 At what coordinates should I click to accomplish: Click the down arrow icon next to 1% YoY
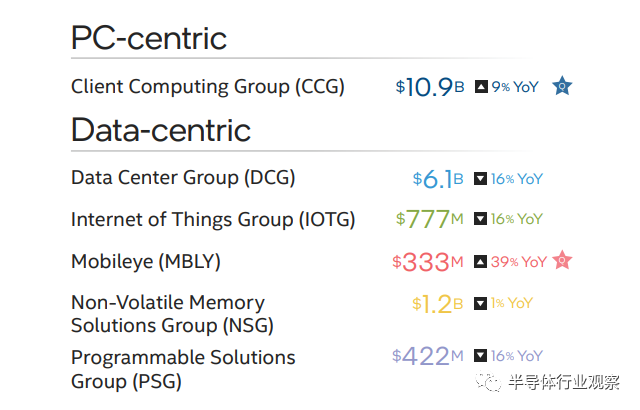click(x=480, y=303)
